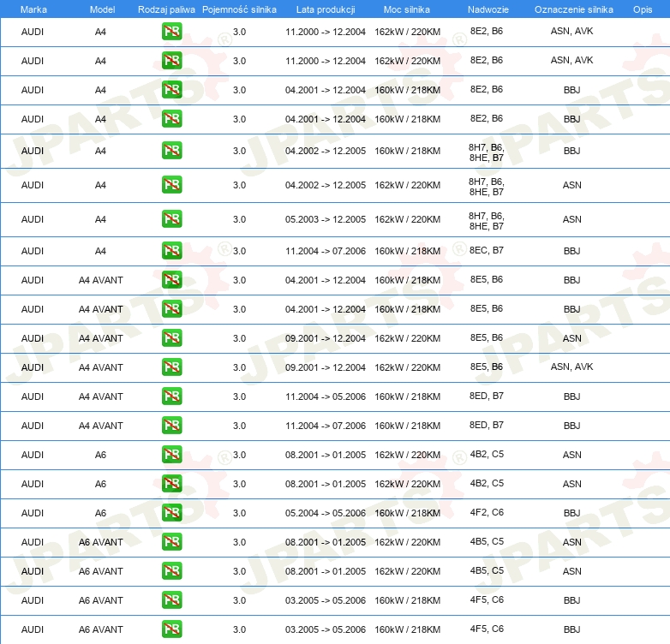Click fuel icon for A4 Avant 11.2004 -> 05.2006
This screenshot has height=644, width=670.
(171, 397)
